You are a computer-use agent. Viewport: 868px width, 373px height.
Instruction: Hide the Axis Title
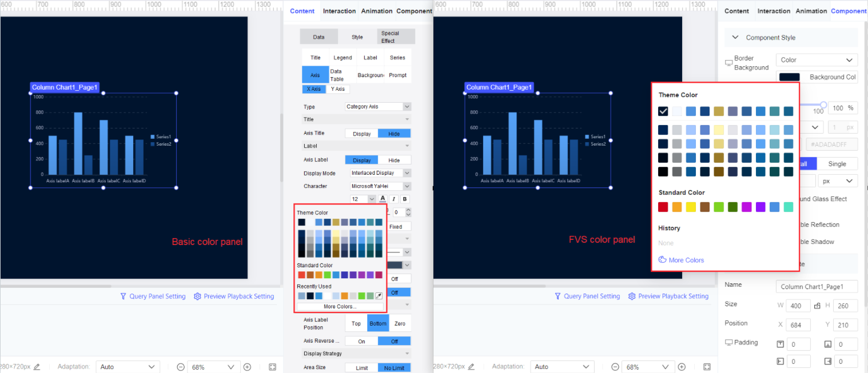coord(394,133)
